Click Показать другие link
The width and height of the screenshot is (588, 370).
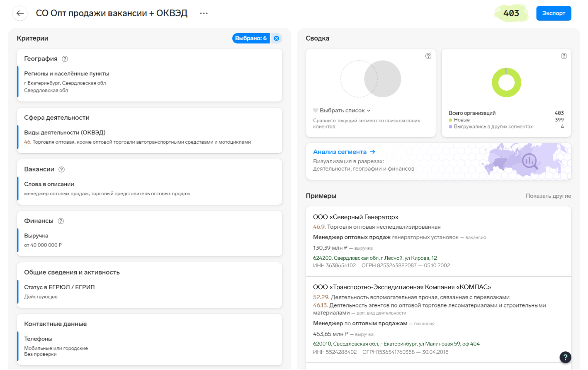[548, 196]
